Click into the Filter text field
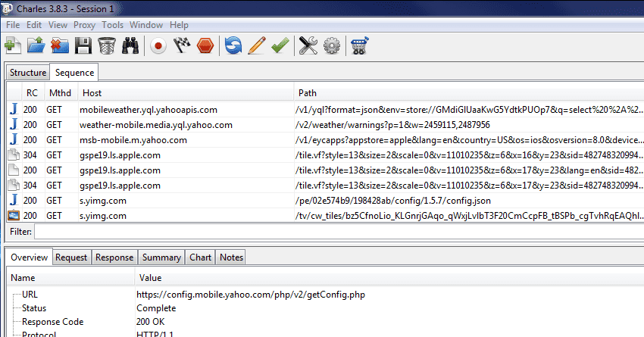This screenshot has height=337, width=644. click(x=339, y=232)
